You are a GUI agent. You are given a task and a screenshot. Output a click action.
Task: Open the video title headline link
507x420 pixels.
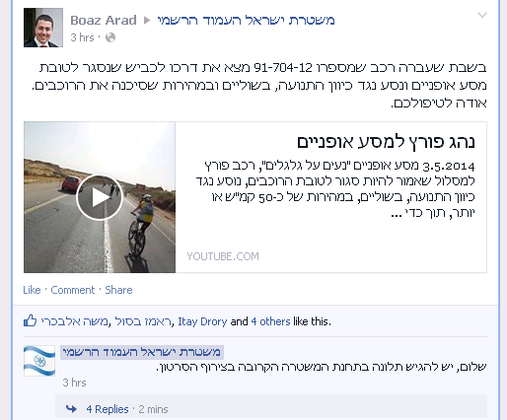coord(386,142)
